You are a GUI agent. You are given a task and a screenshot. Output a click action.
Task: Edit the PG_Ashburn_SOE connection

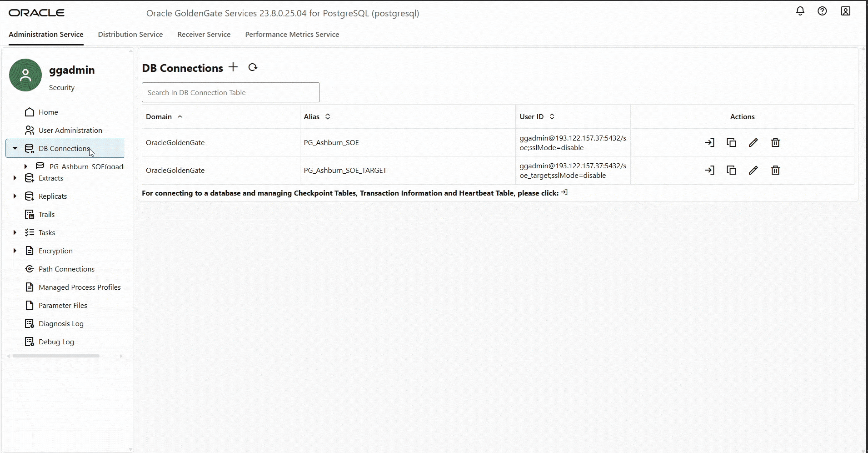pyautogui.click(x=753, y=142)
